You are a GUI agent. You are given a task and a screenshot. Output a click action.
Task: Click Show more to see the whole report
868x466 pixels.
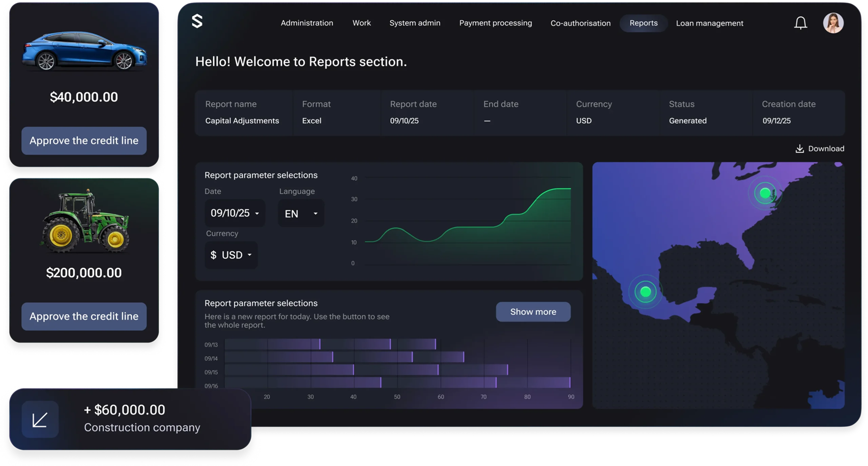533,311
